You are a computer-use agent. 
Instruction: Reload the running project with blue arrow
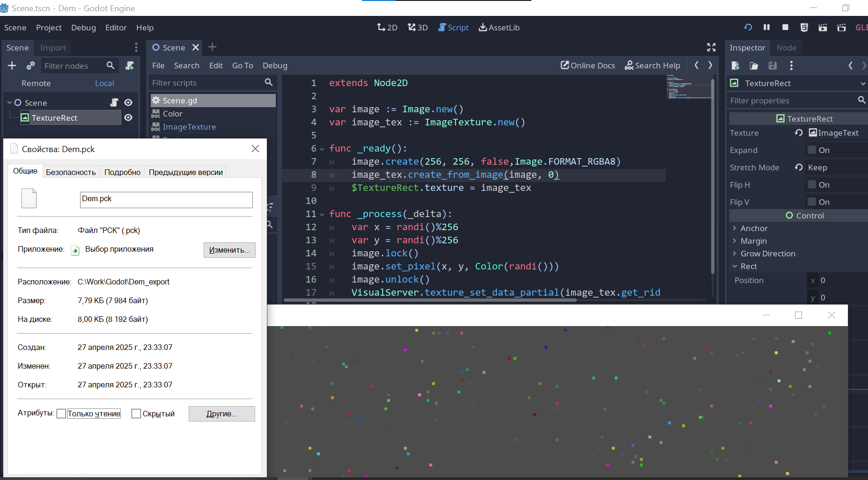coord(748,27)
